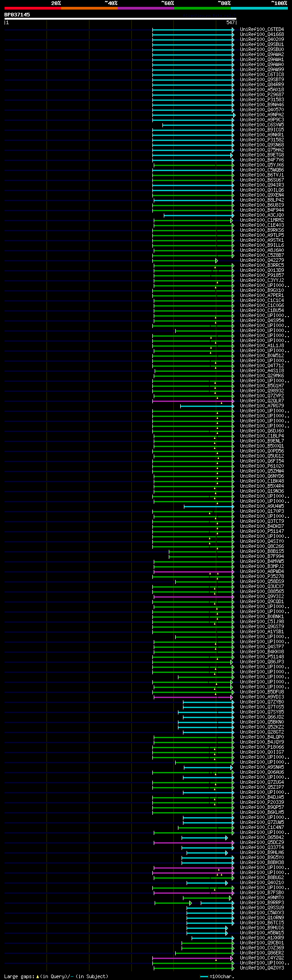Select label UniRef100_A9VDI3
The height and width of the screenshot is (980, 292).
coord(262,697)
